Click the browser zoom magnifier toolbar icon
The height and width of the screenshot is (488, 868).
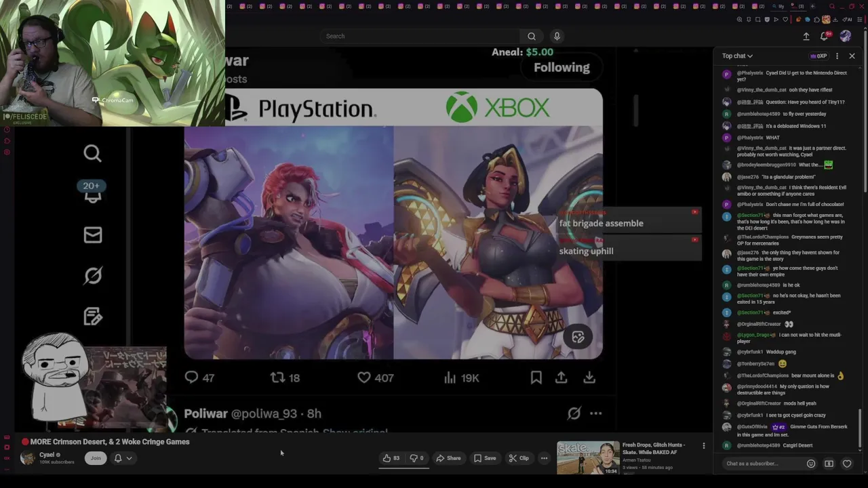(740, 20)
